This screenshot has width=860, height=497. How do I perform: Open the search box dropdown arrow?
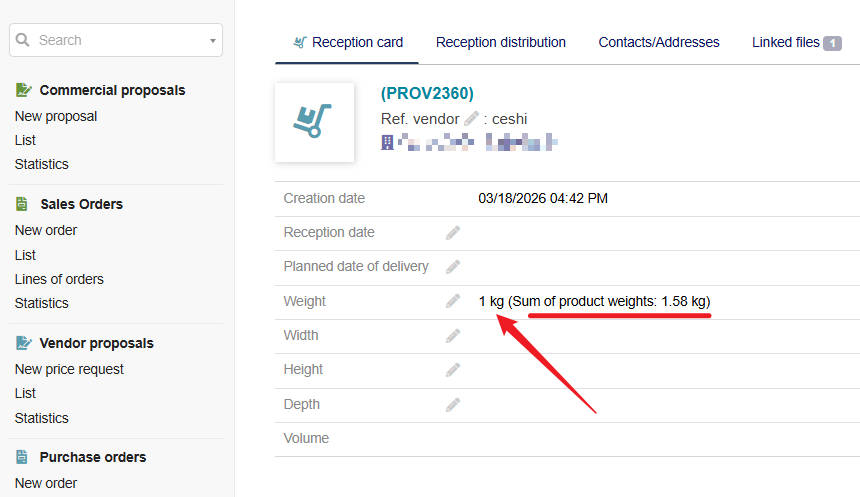click(212, 41)
